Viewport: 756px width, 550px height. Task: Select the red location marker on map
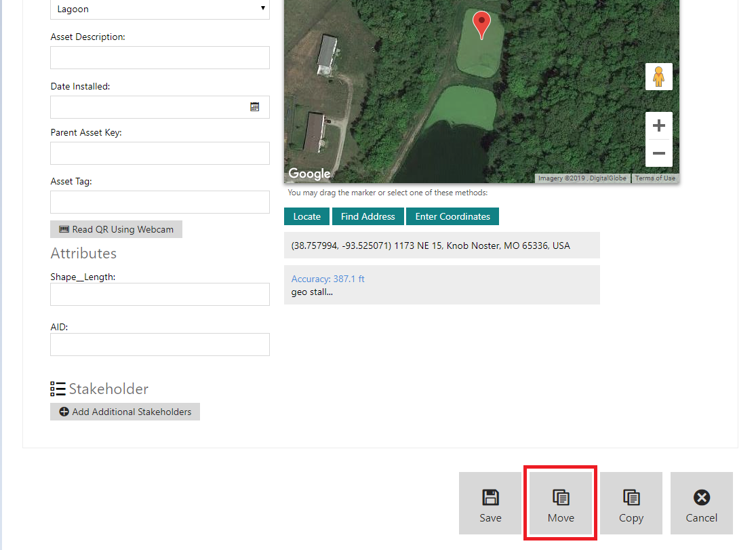[481, 24]
